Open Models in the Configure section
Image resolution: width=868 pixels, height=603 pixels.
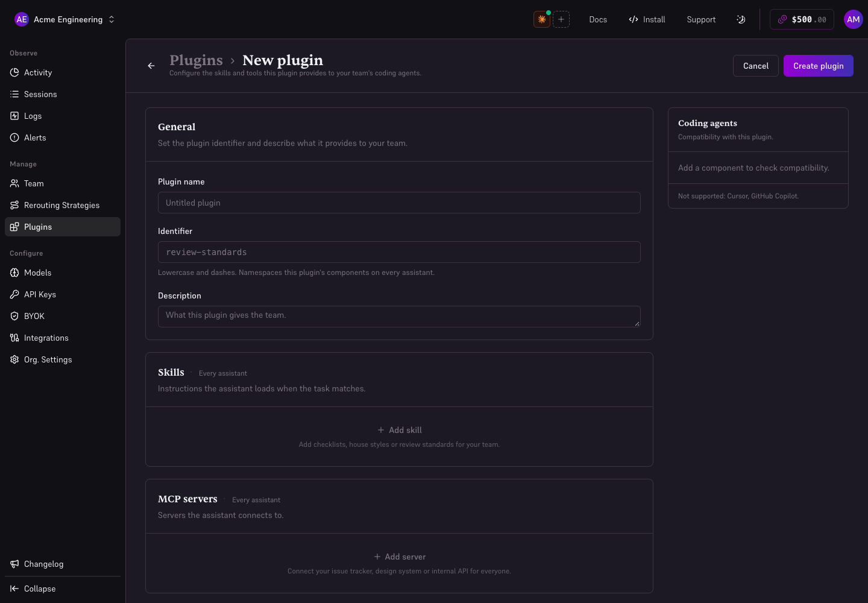63,273
